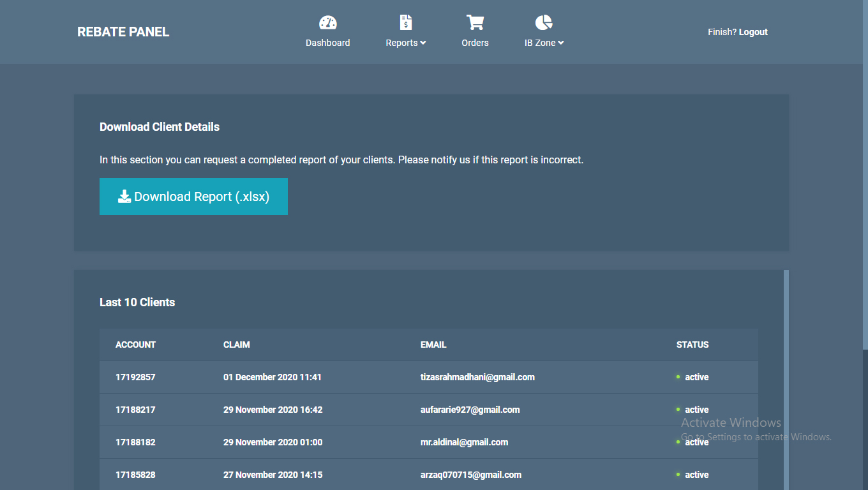
Task: Open the Orders menu label
Action: click(475, 43)
